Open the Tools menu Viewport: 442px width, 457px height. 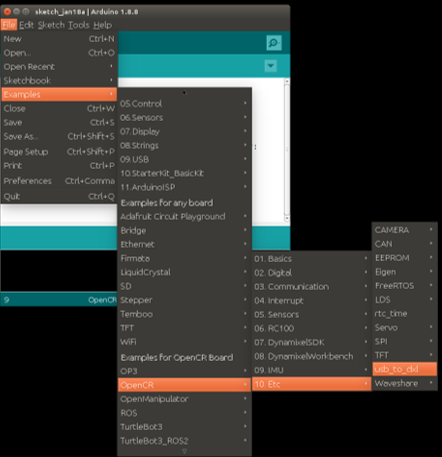click(x=79, y=25)
